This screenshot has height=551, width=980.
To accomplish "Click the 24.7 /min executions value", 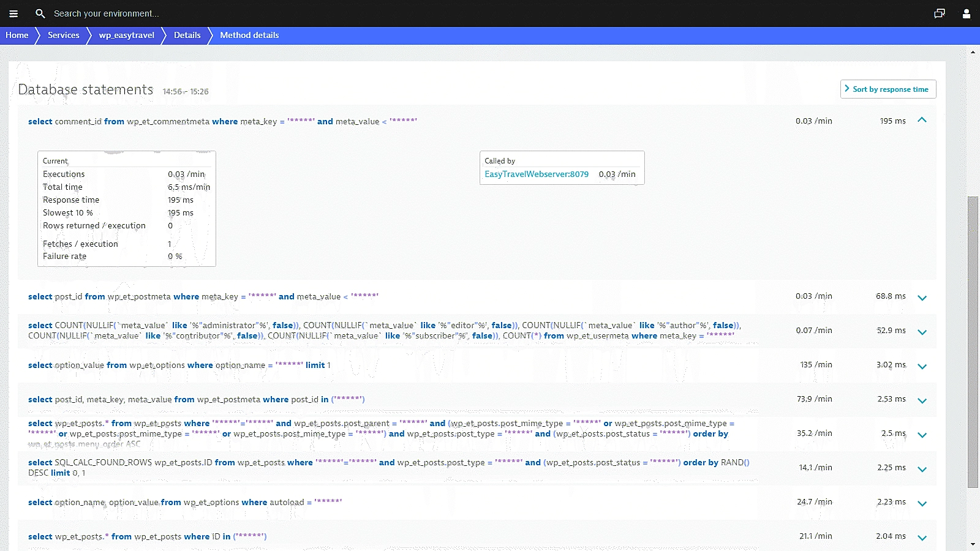I will (x=815, y=502).
